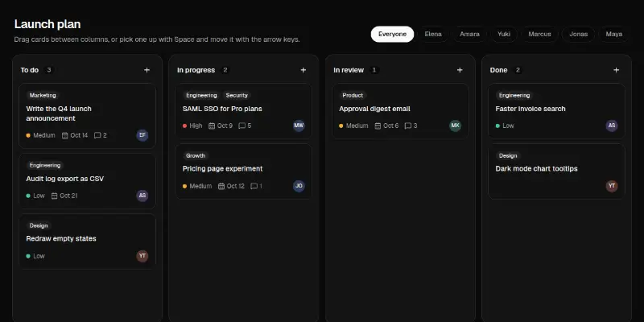The height and width of the screenshot is (322, 644).
Task: Click the calendar icon next to Oct 12
Action: click(x=221, y=186)
